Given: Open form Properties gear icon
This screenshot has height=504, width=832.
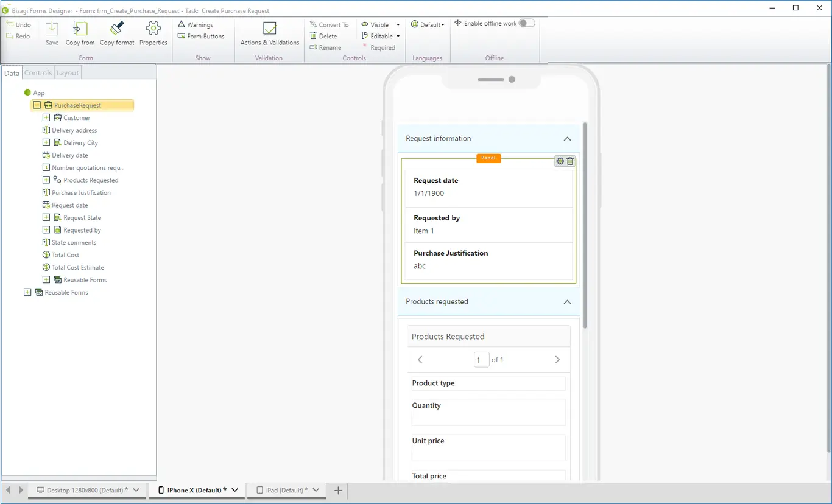Looking at the screenshot, I should (x=153, y=29).
